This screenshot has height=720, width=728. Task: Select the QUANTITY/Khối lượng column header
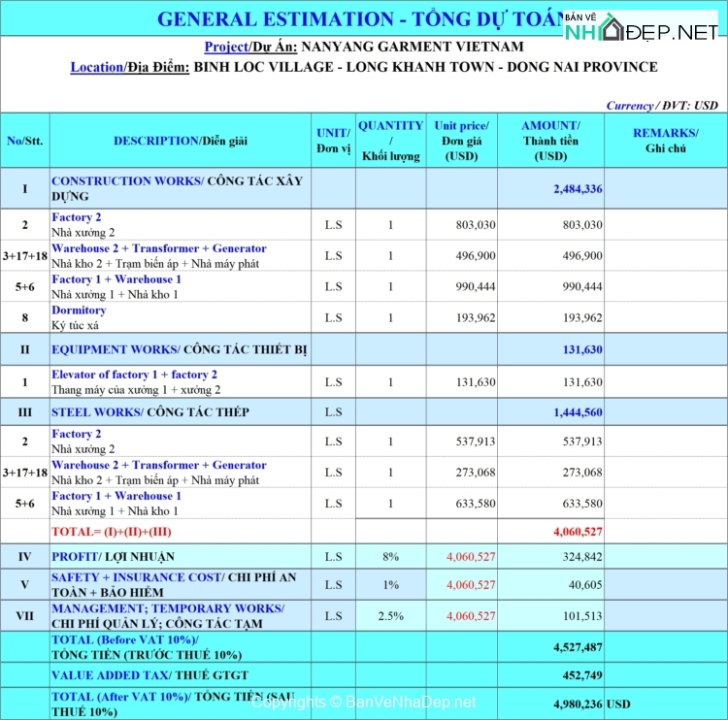pyautogui.click(x=390, y=141)
